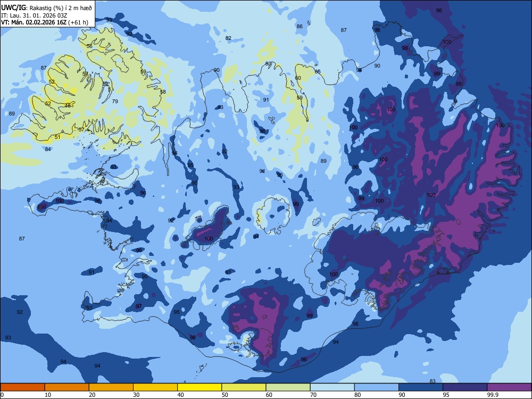532x399 pixels.
Task: Click the map value "85" on the north coast
Action: [x=318, y=71]
